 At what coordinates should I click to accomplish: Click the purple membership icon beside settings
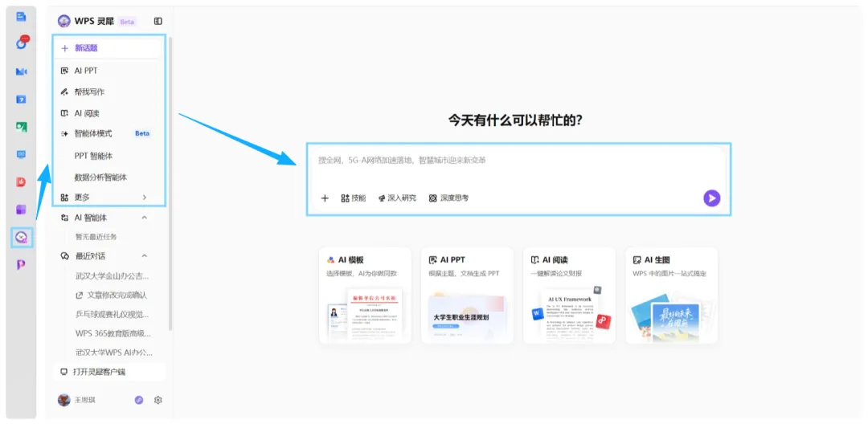[x=139, y=400]
